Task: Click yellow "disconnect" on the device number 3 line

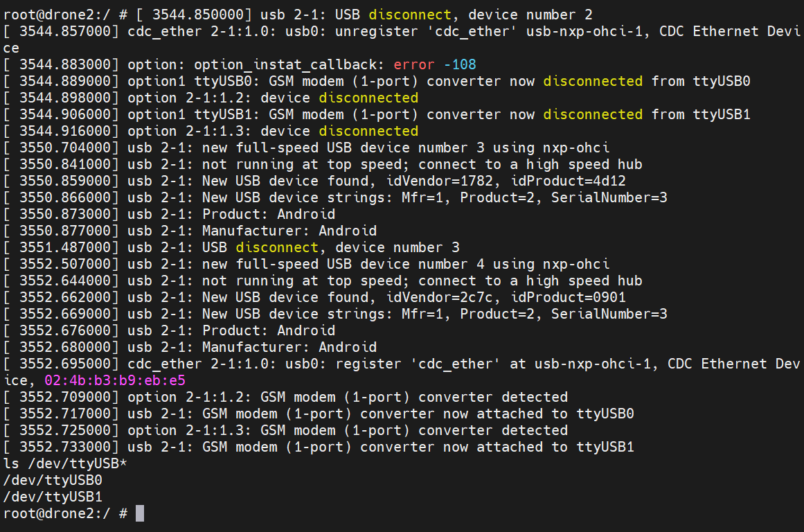Action: tap(276, 247)
